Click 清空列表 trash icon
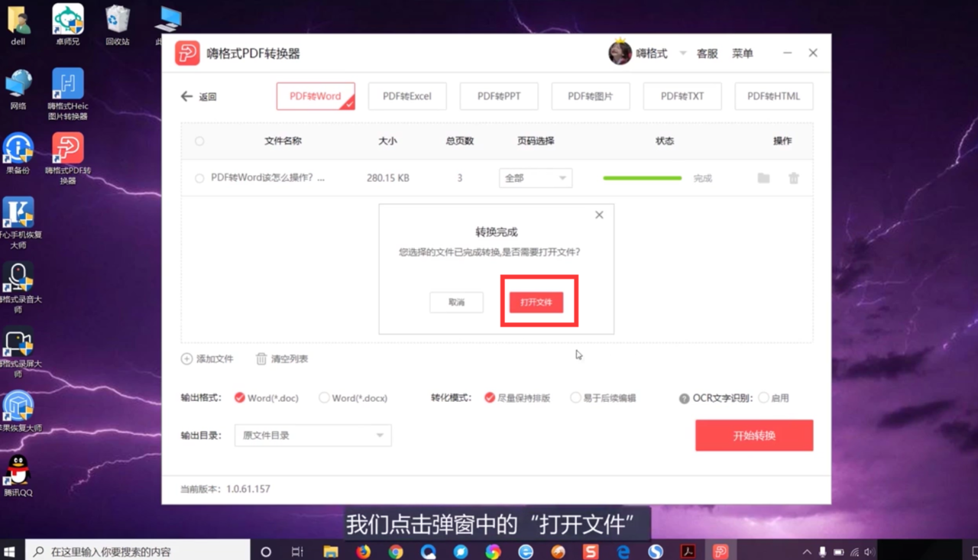The width and height of the screenshot is (978, 560). tap(261, 359)
